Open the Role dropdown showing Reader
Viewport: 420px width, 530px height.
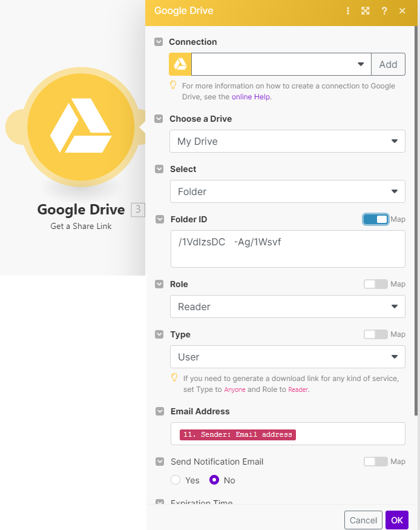pyautogui.click(x=287, y=306)
